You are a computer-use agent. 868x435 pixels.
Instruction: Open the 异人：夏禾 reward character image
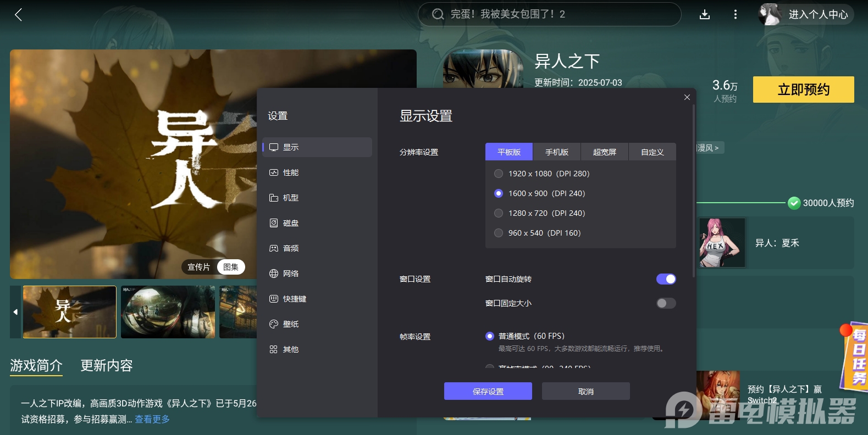[722, 242]
